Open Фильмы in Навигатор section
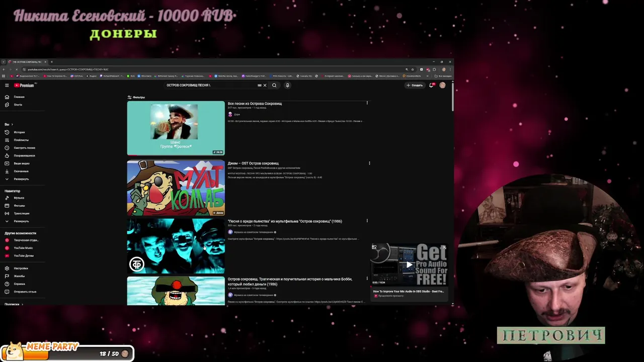This screenshot has height=362, width=644. pos(19,206)
